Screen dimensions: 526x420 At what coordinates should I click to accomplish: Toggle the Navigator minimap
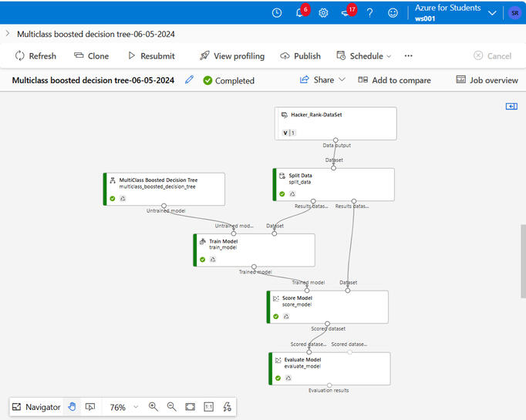click(x=35, y=407)
